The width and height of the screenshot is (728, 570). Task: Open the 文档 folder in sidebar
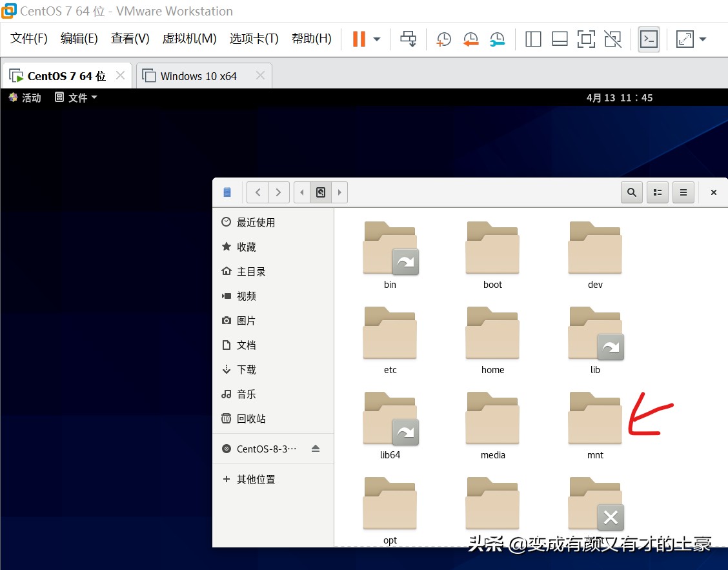(x=273, y=345)
